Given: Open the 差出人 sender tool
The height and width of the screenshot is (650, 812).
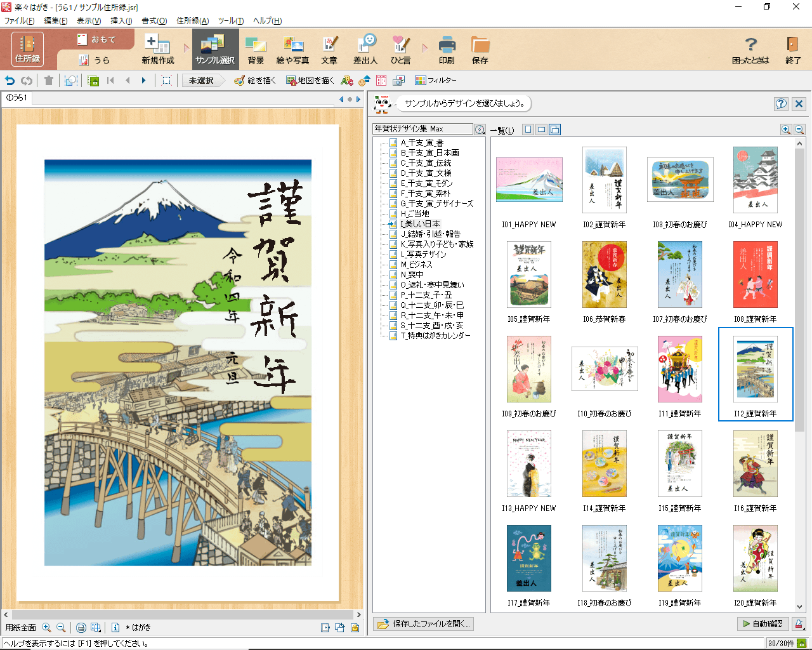Looking at the screenshot, I should tap(365, 50).
